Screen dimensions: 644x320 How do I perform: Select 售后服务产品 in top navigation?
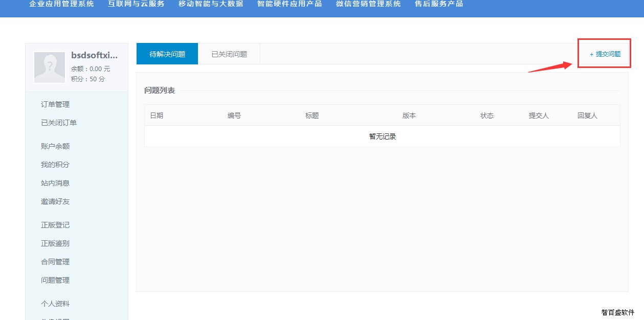tap(439, 4)
